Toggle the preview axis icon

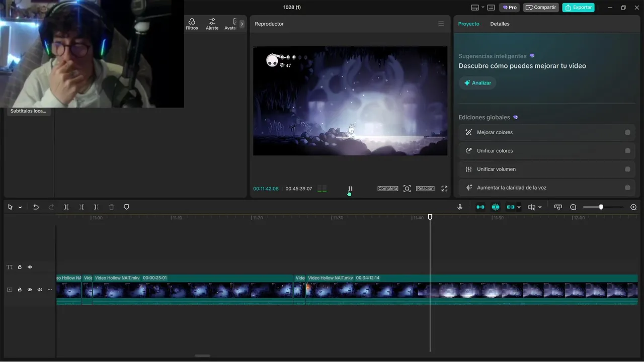(531, 207)
